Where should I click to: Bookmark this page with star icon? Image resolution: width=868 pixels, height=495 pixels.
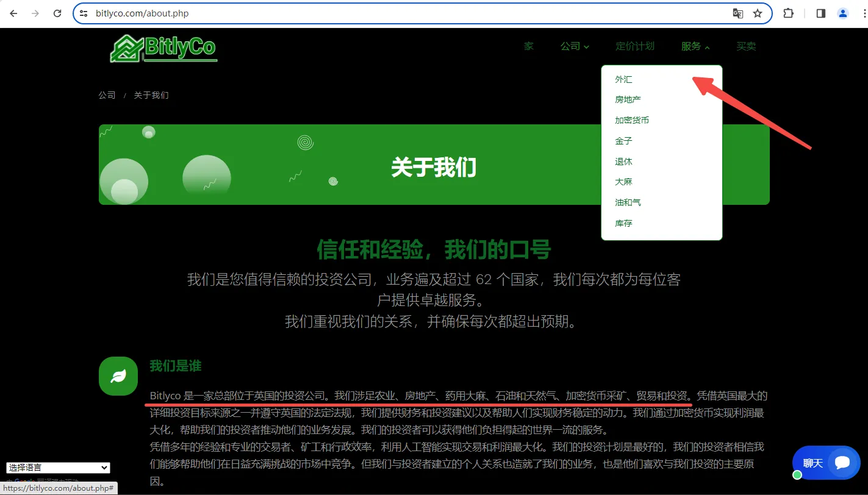758,13
